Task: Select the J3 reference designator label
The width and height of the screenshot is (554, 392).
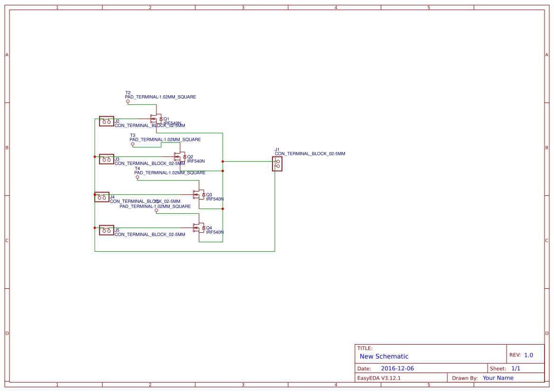Action: (x=117, y=158)
